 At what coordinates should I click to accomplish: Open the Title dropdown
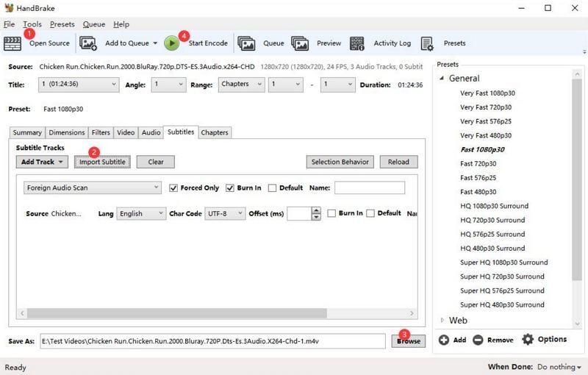tap(79, 85)
